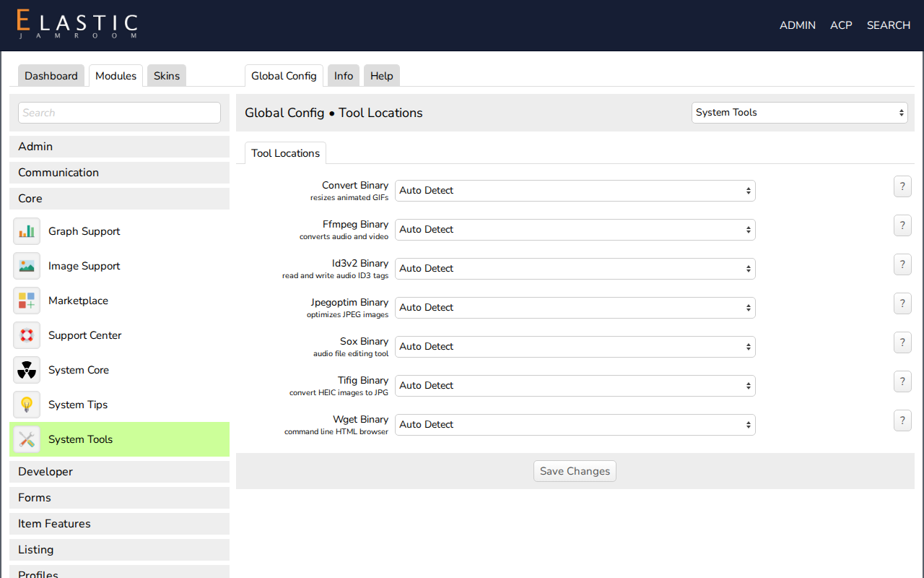Select the Marketplace module icon
Image resolution: width=924 pixels, height=578 pixels.
click(x=27, y=301)
